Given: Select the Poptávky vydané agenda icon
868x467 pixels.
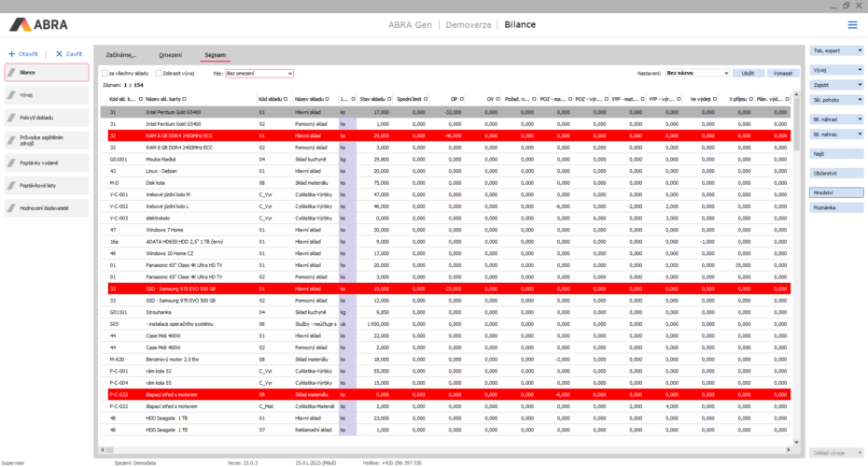Looking at the screenshot, I should click(x=11, y=163).
